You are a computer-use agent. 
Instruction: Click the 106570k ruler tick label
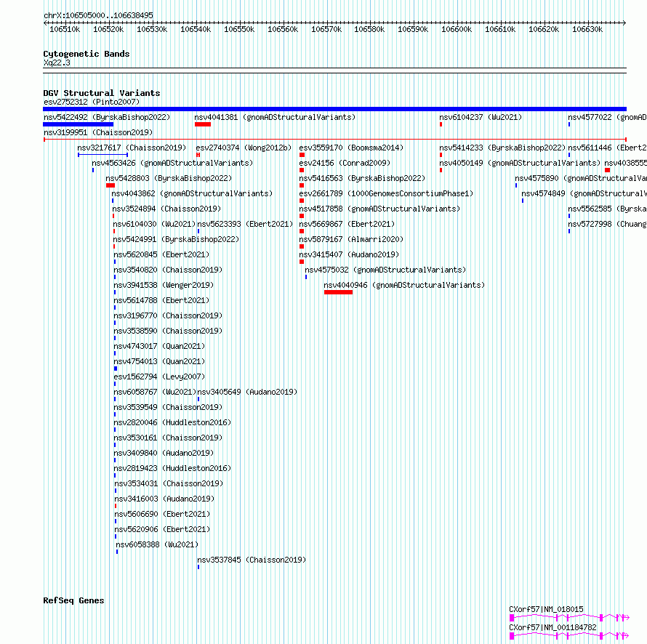click(326, 29)
